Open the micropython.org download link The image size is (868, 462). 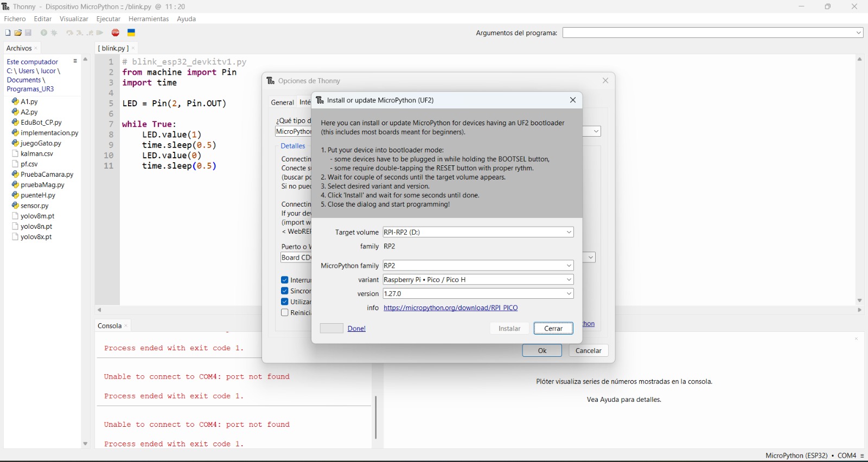point(451,308)
